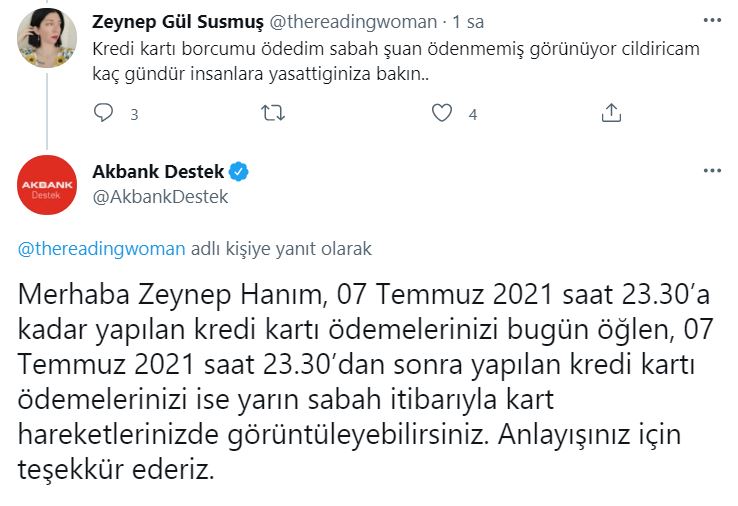
Task: Click the reply icon under Zeynep's tweet
Action: click(x=104, y=114)
